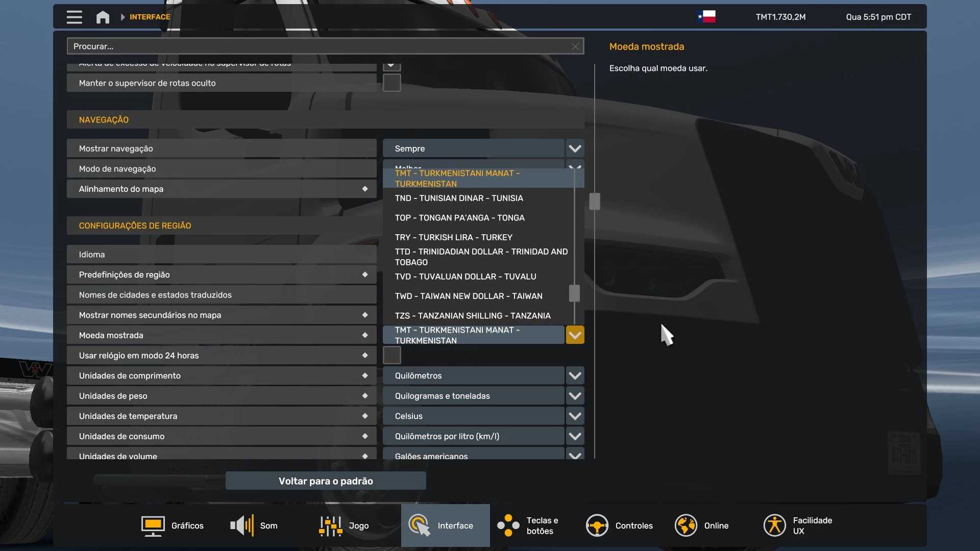This screenshot has width=980, height=551.
Task: Open Som speaker settings icon
Action: click(242, 525)
